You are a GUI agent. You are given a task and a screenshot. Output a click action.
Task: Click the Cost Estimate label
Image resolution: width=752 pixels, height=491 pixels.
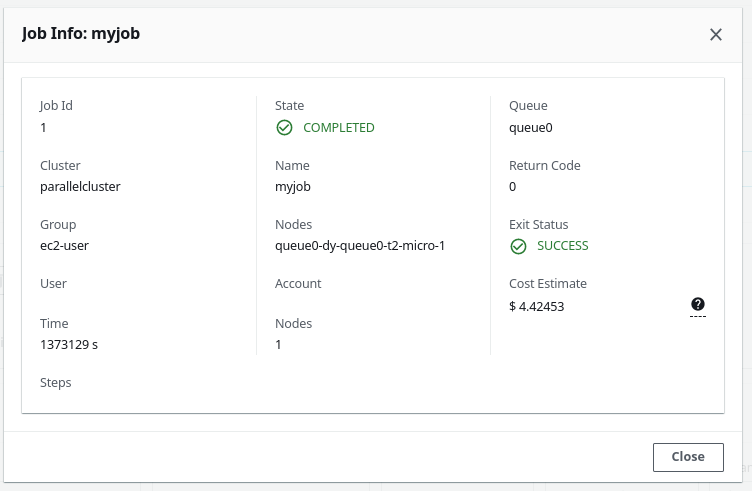(548, 283)
